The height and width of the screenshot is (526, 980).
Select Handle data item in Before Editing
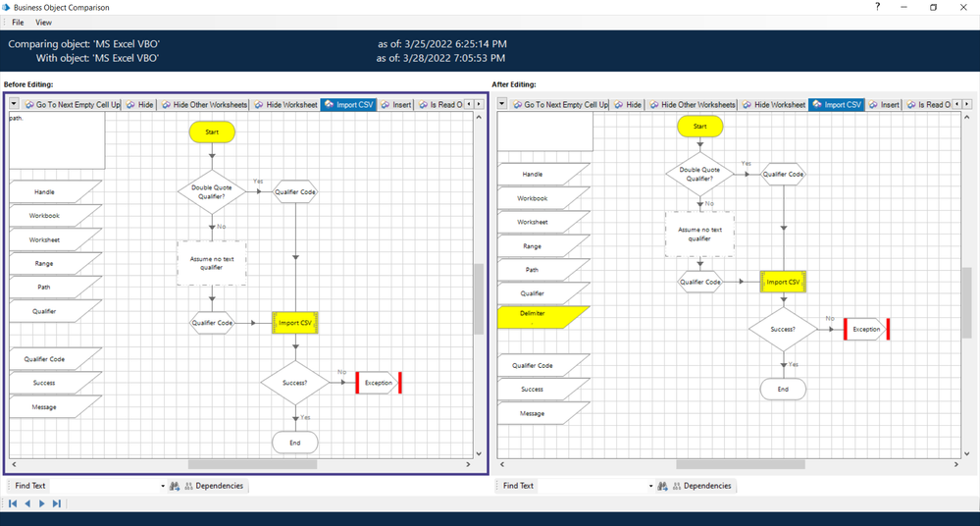(x=54, y=192)
